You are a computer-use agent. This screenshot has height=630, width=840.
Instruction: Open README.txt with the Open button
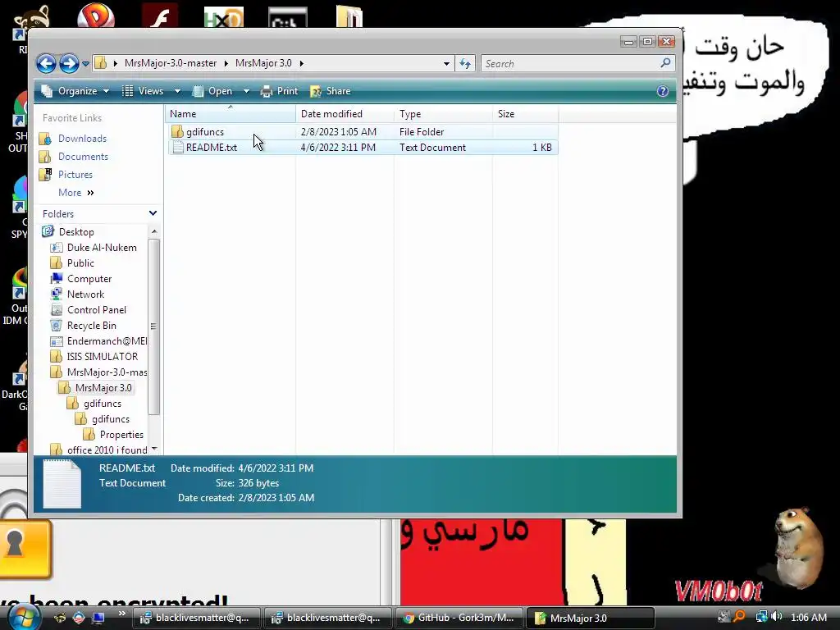pos(212,91)
